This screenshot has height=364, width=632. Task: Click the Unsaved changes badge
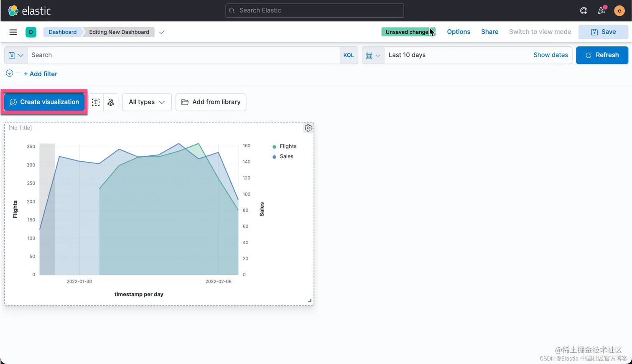coord(408,32)
